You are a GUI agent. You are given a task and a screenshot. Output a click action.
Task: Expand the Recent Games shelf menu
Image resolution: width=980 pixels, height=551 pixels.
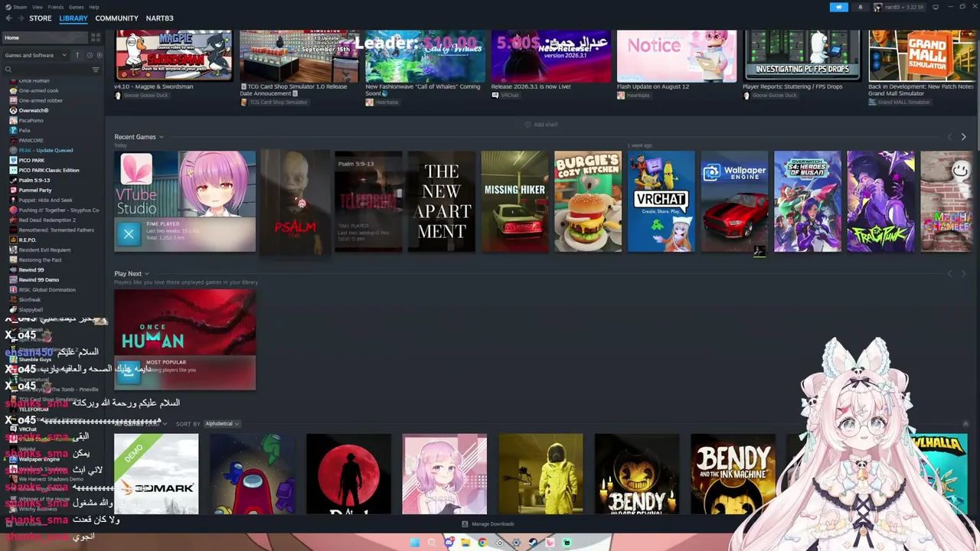[161, 137]
